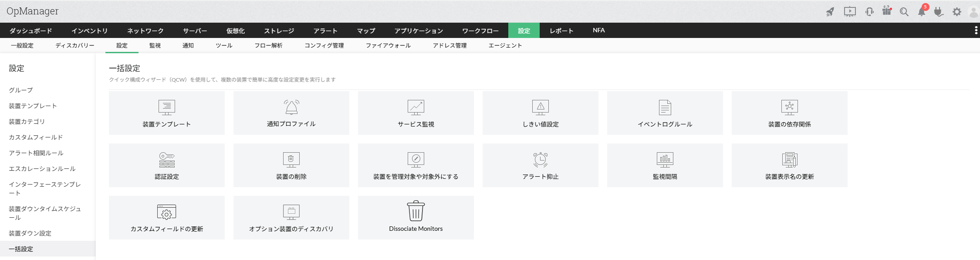Click the イベントログルール document icon
980x260 pixels.
(x=665, y=107)
